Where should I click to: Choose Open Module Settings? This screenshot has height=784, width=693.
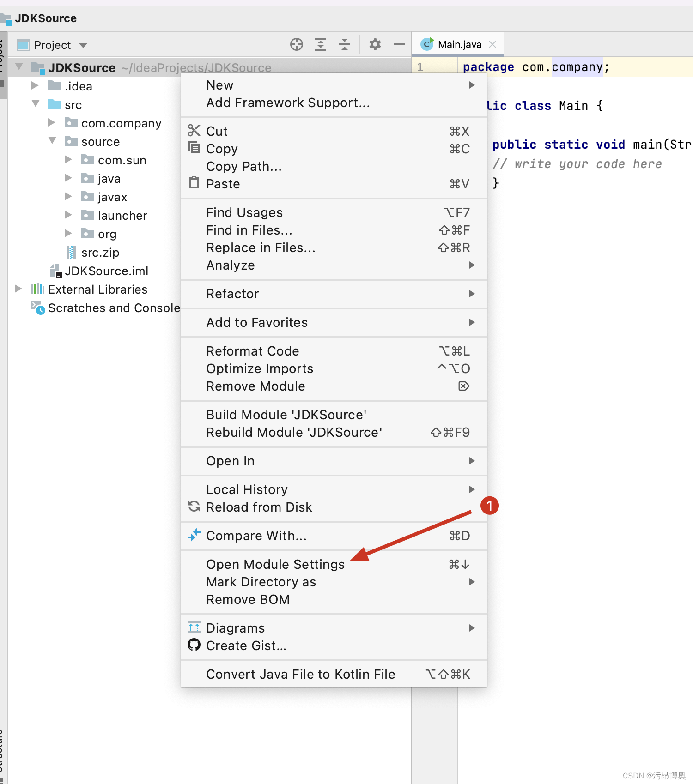[x=334, y=564]
